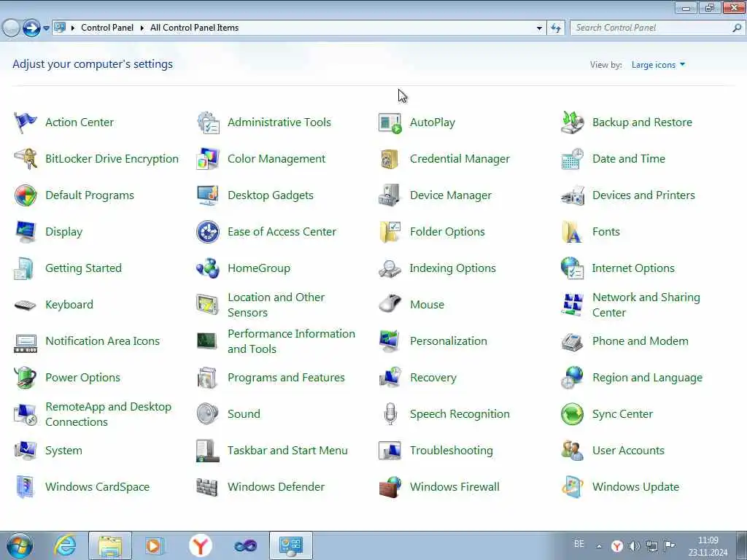Open the Region and Language link
The height and width of the screenshot is (560, 747).
(x=647, y=378)
